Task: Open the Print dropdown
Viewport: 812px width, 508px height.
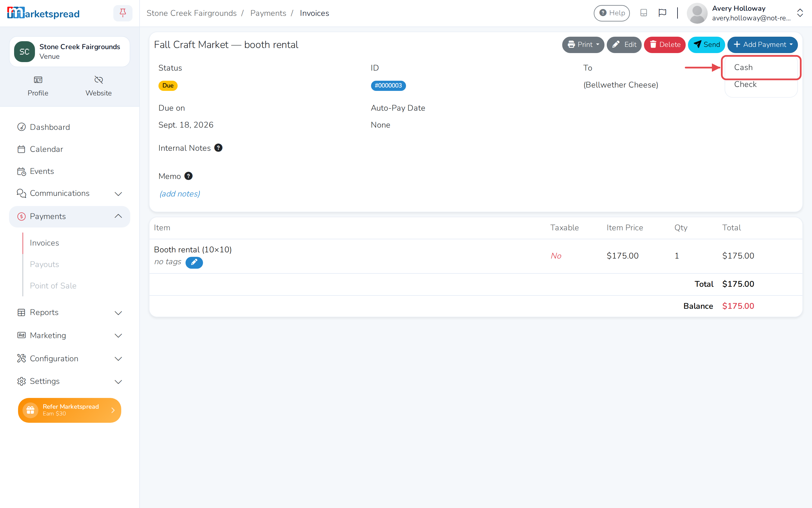Action: [x=583, y=45]
